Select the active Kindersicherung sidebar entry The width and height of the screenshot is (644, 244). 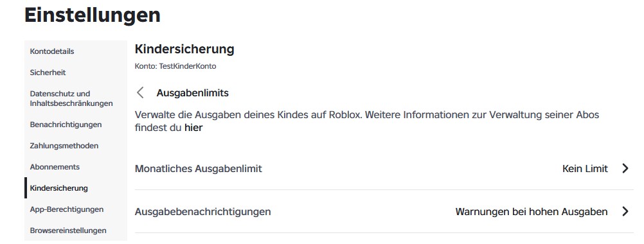(x=58, y=188)
